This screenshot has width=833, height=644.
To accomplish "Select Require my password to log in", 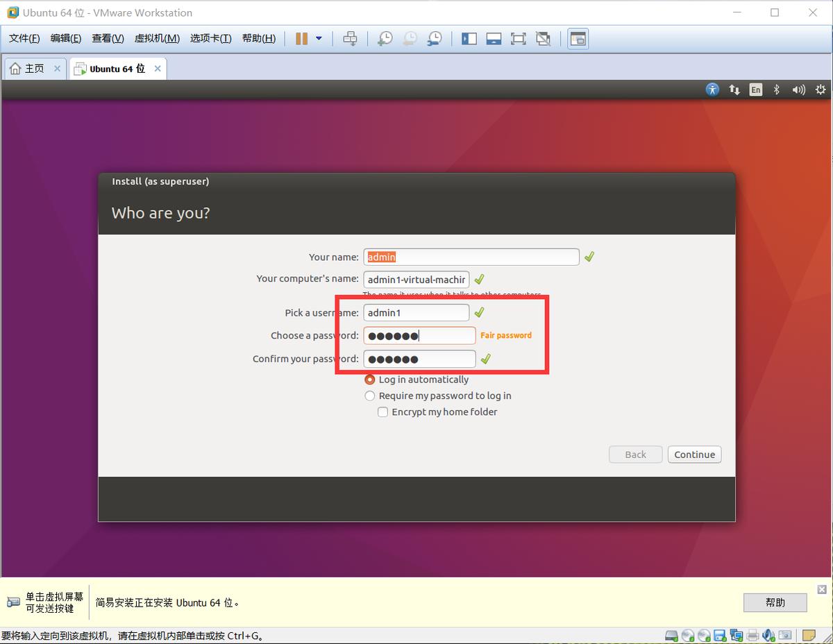I will pos(370,396).
